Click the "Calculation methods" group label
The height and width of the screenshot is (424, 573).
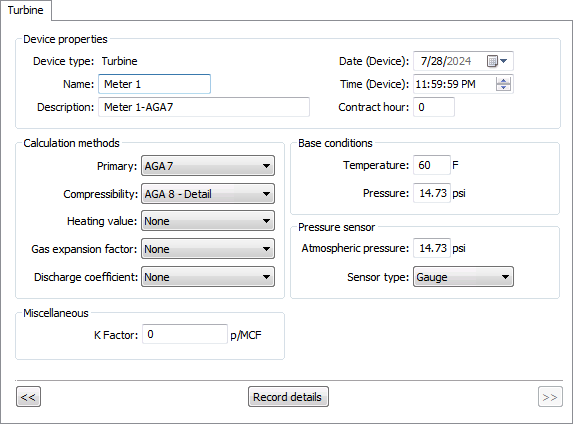point(71,143)
